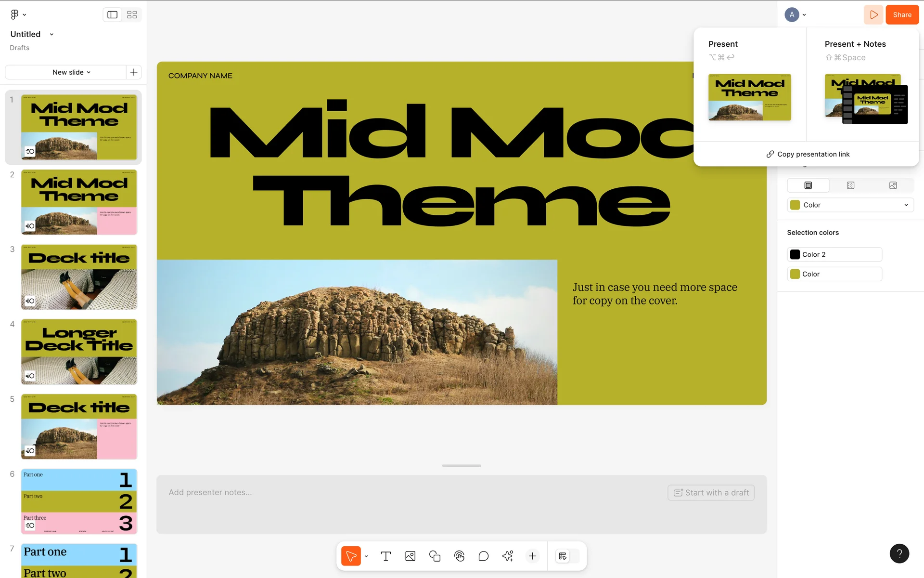Viewport: 924px width, 578px height.
Task: Select the image fill type toggle
Action: click(x=893, y=185)
